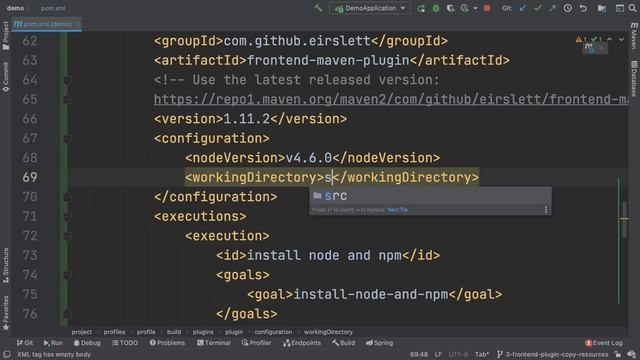This screenshot has width=640, height=360.
Task: Click the workingDirectory breadcrumb
Action: pyautogui.click(x=328, y=332)
